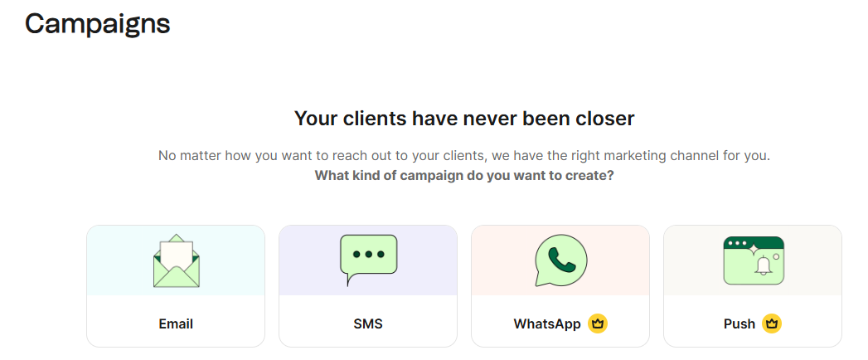Choose the SMS campaign label

click(x=368, y=324)
